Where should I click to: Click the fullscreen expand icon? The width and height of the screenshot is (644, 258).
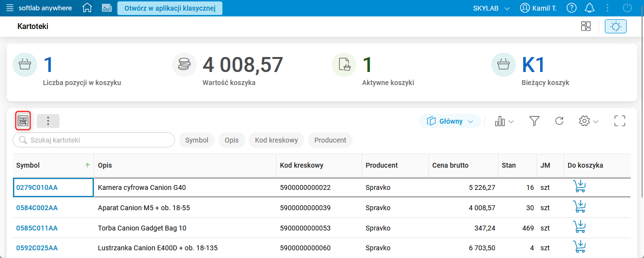tap(620, 121)
